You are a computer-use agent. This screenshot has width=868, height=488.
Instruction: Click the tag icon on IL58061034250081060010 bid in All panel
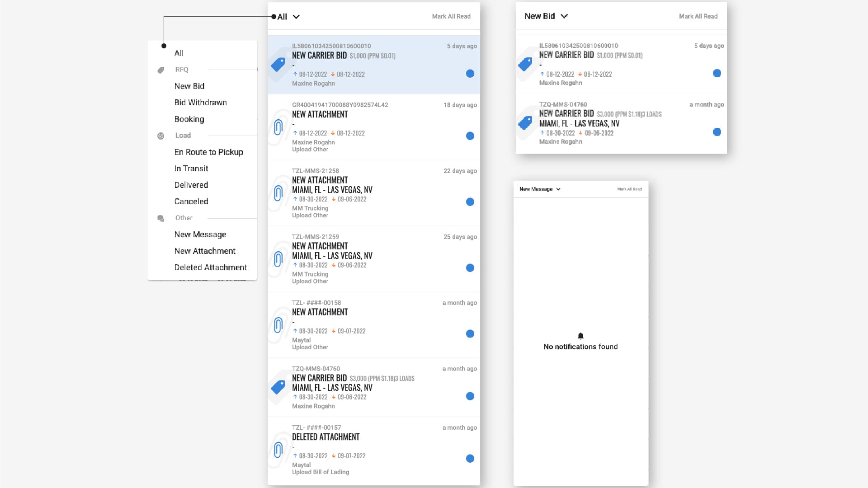point(278,65)
